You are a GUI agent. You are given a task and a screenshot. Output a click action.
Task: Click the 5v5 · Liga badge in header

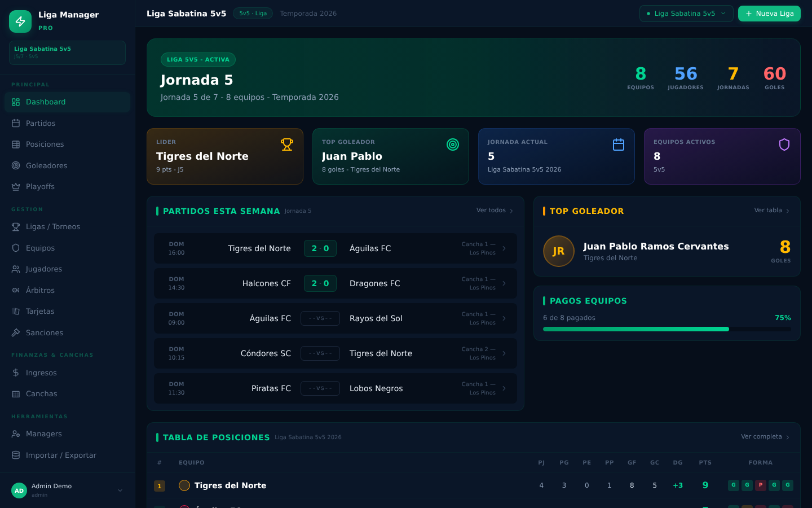pyautogui.click(x=253, y=14)
